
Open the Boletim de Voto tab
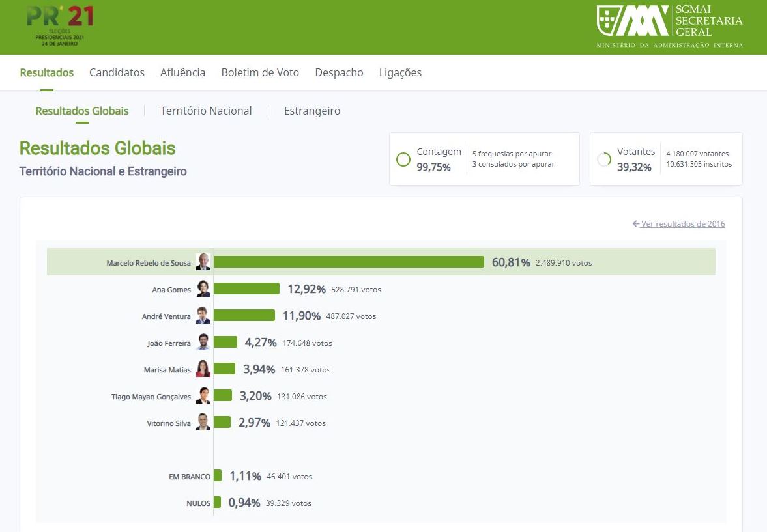click(260, 72)
